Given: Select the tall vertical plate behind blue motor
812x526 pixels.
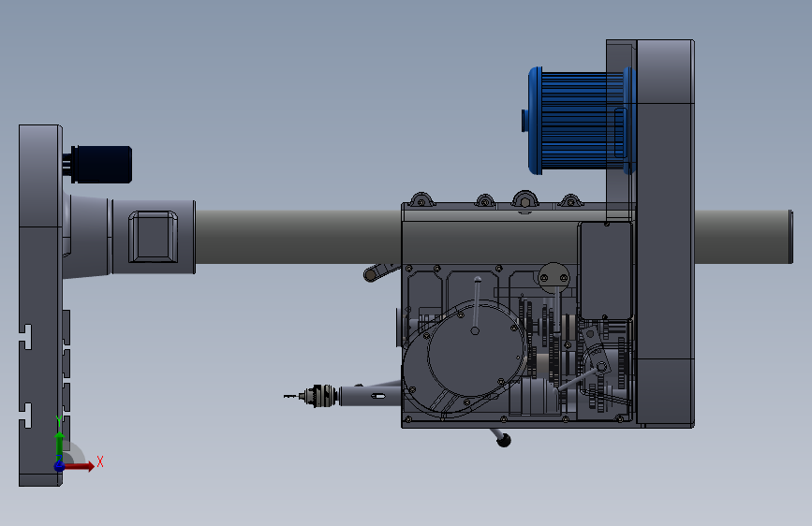Looking at the screenshot, I should 666,233.
